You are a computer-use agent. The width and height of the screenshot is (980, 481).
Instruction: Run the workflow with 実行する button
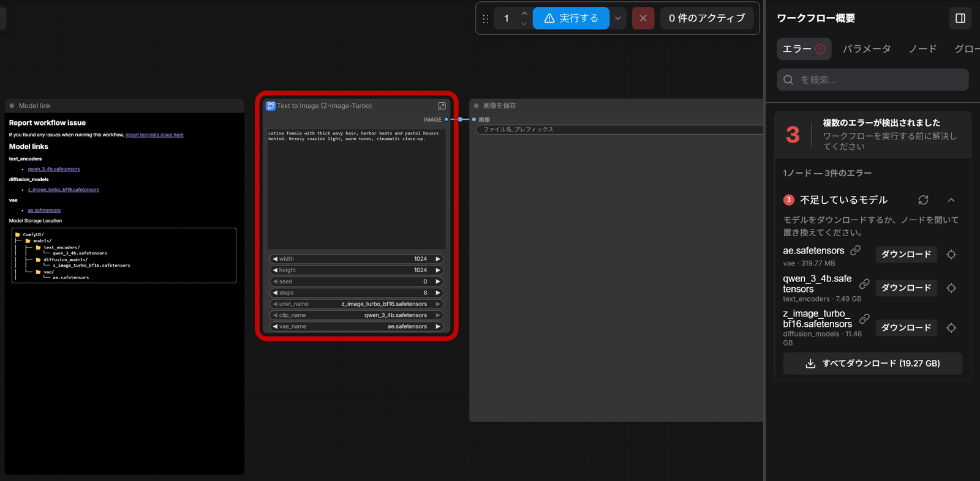pos(571,18)
